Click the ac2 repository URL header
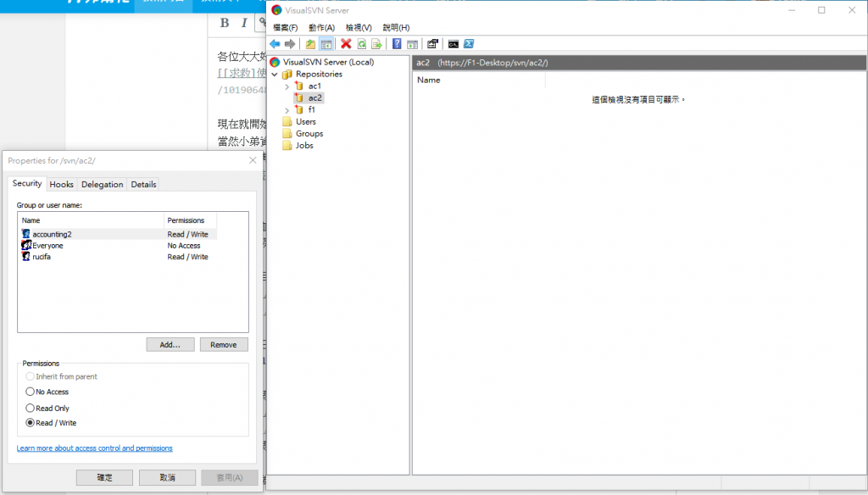This screenshot has width=868, height=495. click(492, 63)
